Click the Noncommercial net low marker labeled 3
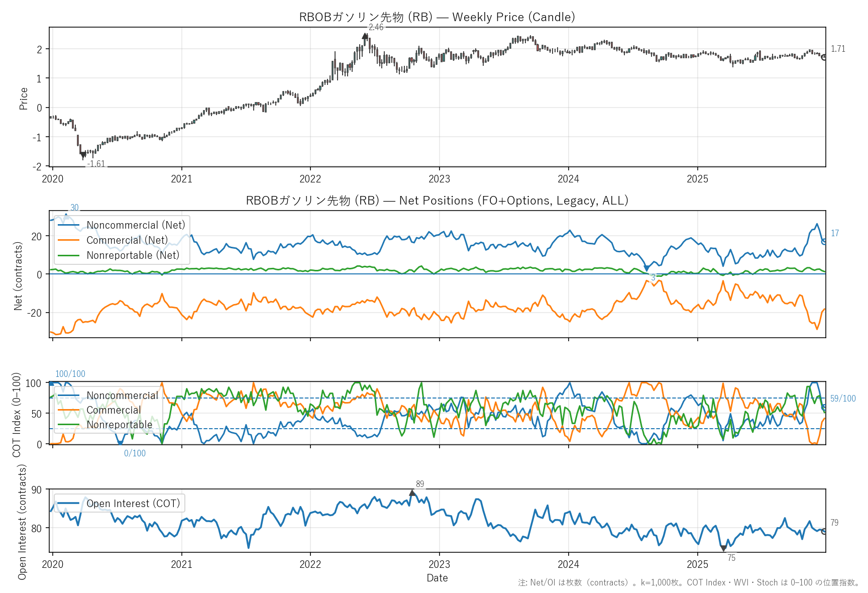868x593 pixels. (646, 269)
